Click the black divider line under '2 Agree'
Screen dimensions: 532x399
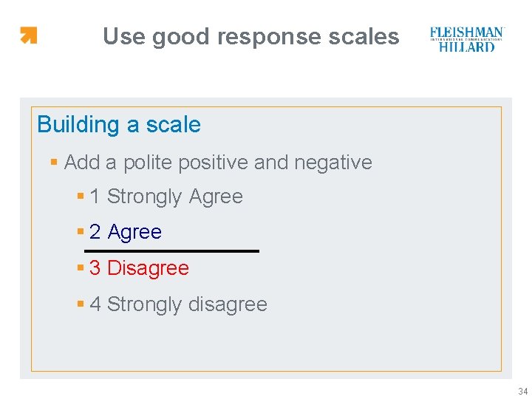171,251
